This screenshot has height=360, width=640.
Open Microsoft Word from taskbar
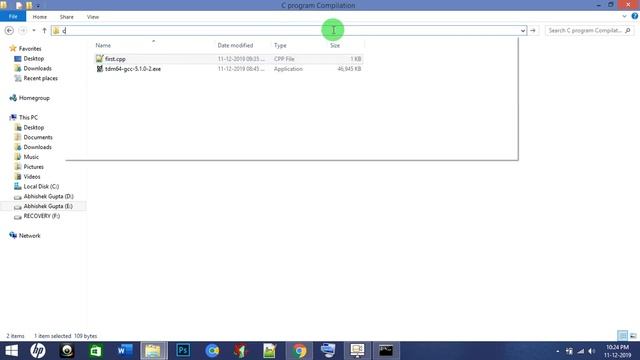pyautogui.click(x=125, y=351)
